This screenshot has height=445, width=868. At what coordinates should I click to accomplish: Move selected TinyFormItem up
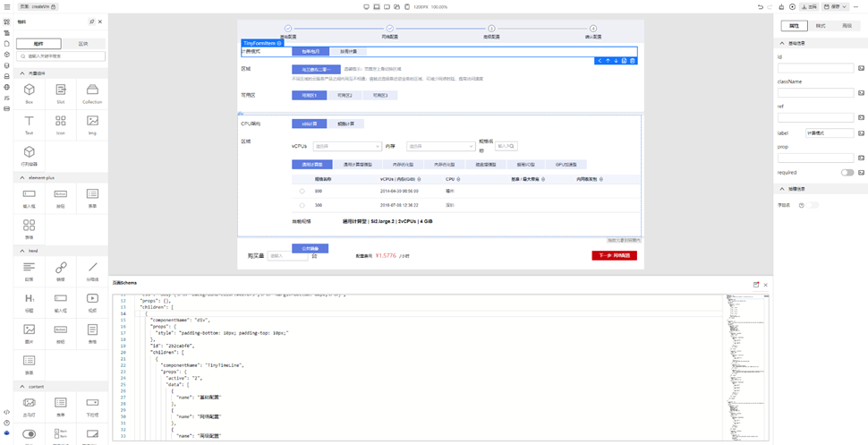608,61
